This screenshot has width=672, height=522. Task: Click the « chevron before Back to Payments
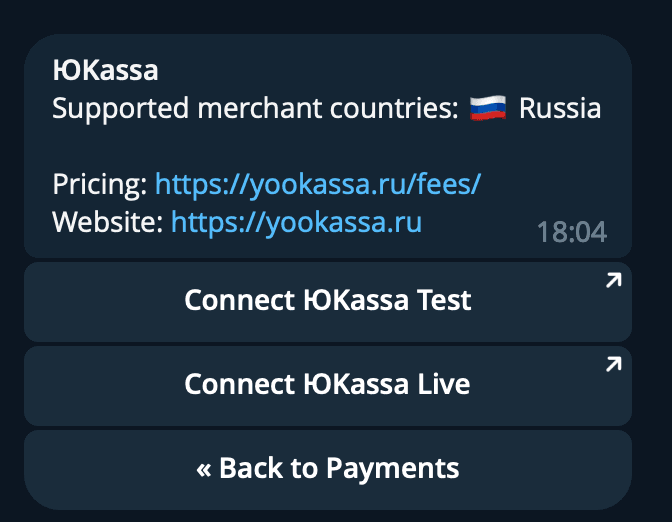204,468
